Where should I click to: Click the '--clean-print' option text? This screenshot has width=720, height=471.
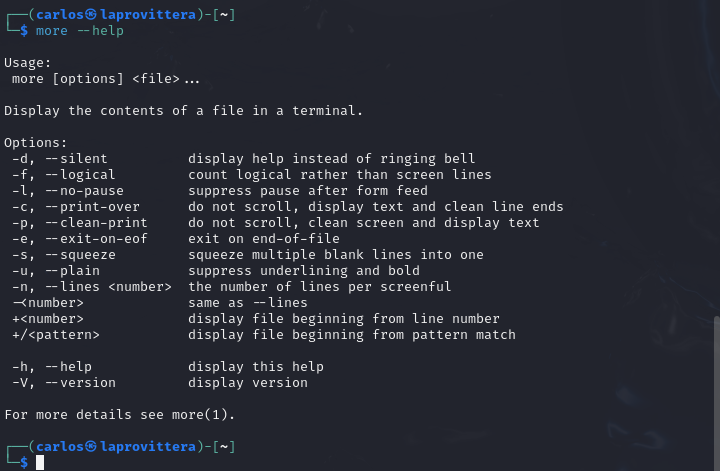96,223
